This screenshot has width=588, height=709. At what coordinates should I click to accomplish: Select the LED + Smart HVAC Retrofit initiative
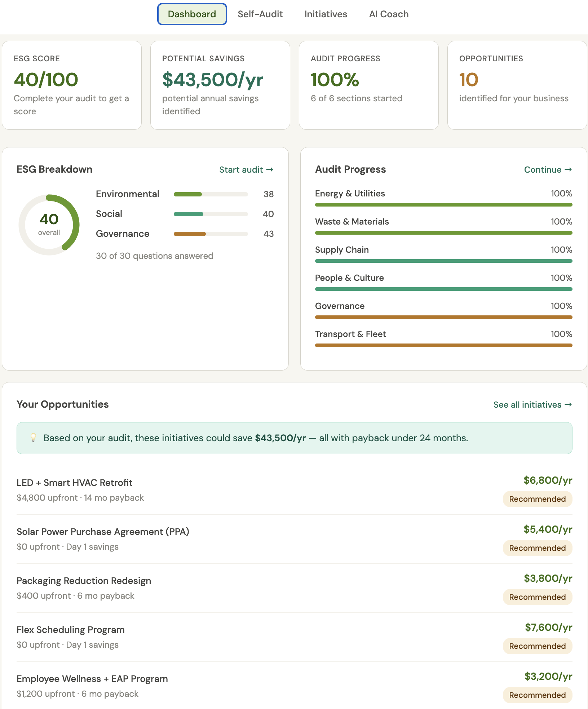click(294, 490)
